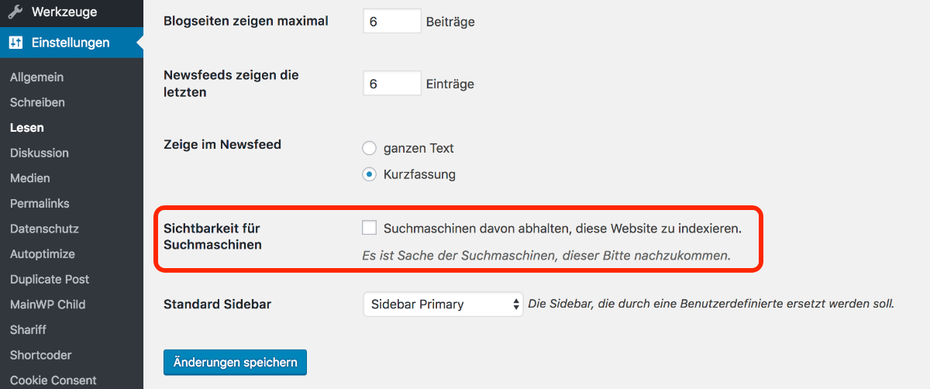Image resolution: width=930 pixels, height=389 pixels.
Task: Select the 'ganzen Text' radio option
Action: pyautogui.click(x=370, y=148)
